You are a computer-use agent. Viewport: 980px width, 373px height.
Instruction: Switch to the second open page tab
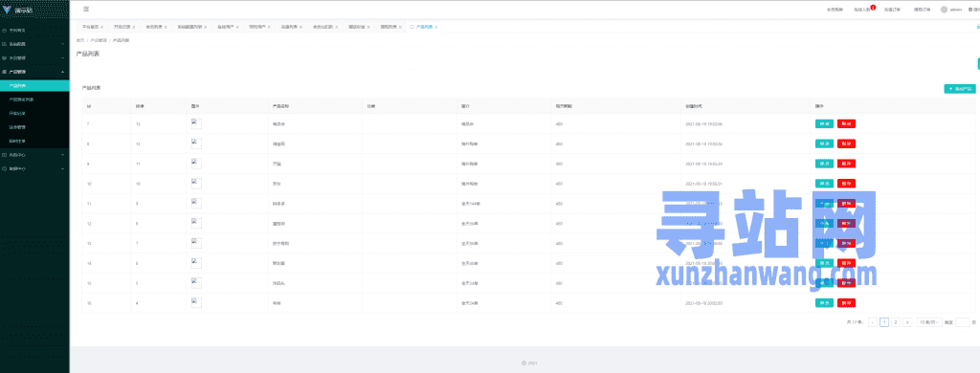(x=124, y=28)
